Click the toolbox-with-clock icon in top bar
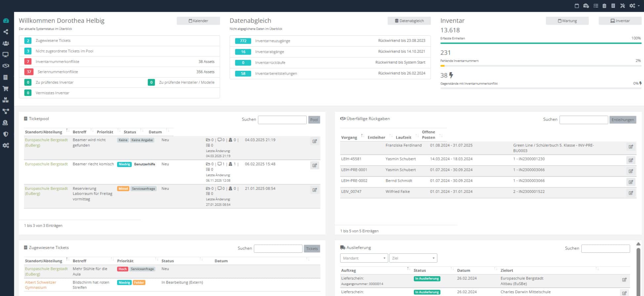The image size is (644, 296). [x=586, y=6]
